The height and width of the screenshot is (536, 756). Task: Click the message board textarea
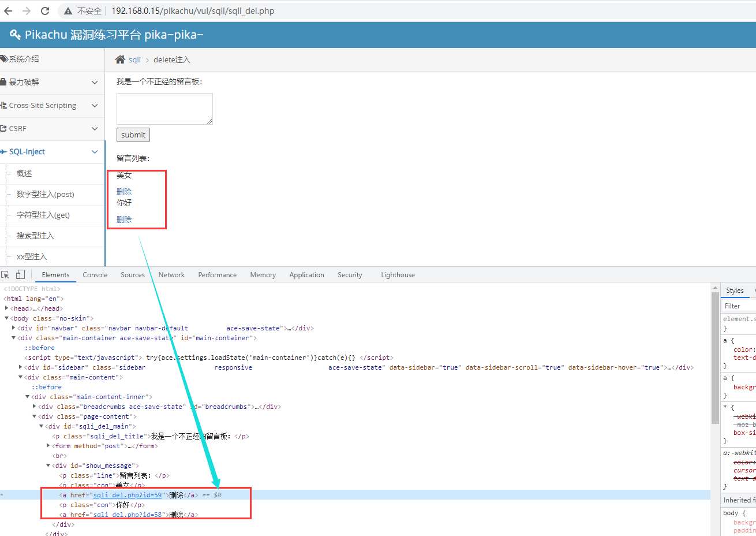[164, 109]
